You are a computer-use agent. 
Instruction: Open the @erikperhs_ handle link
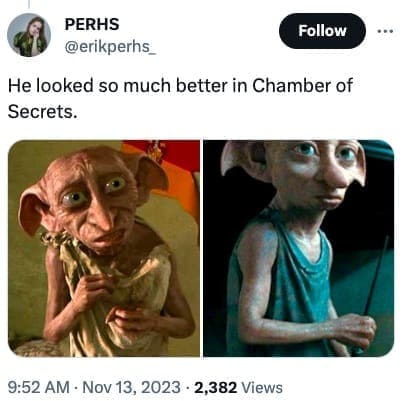110,47
